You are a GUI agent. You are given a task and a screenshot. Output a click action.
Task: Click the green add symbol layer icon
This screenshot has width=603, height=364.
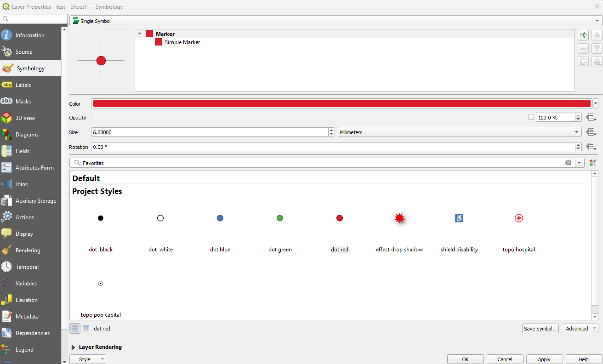pos(583,35)
